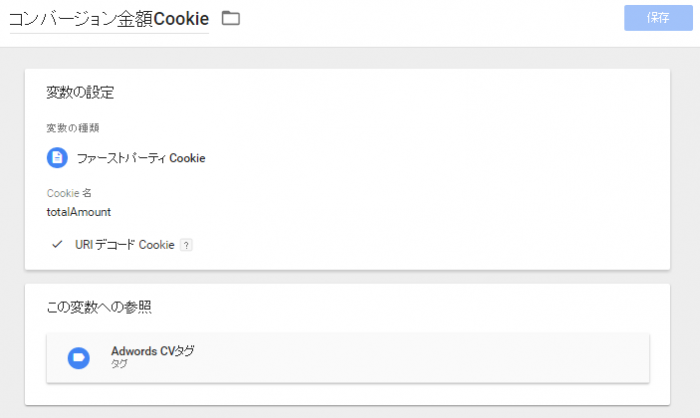Toggle the URI デコード Cookie checkmark
Screen dimensions: 700x418
coord(56,244)
